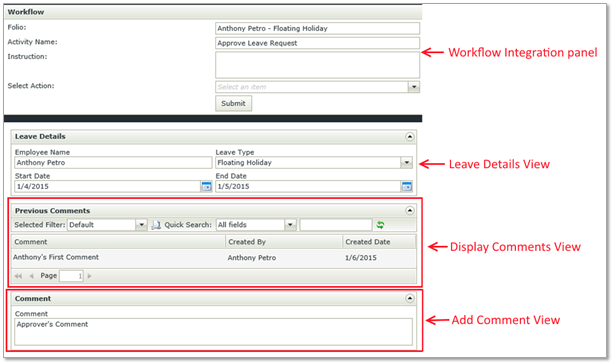Click the Activity Name field
613x364 pixels.
[317, 43]
